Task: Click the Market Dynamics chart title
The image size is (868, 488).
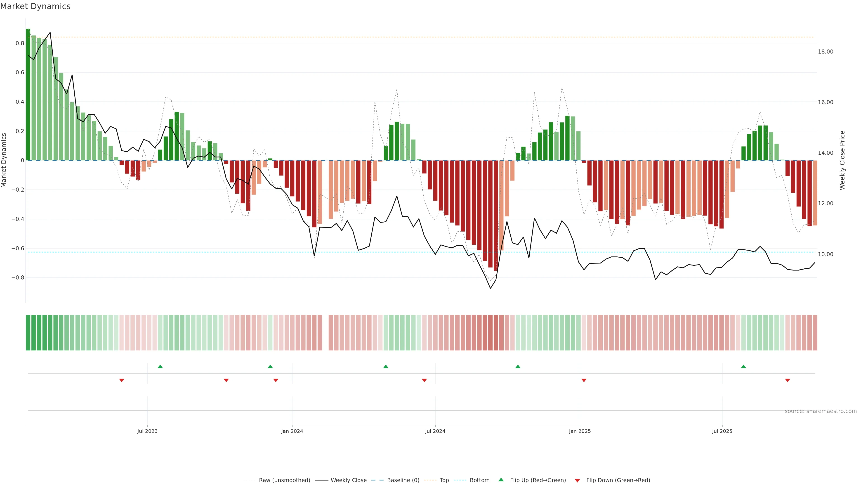Action: [x=35, y=6]
